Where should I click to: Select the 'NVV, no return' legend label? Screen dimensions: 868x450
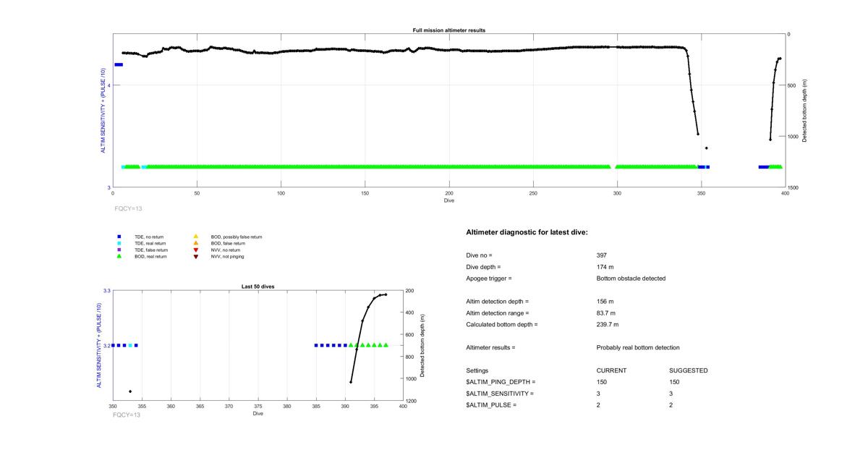point(226,250)
